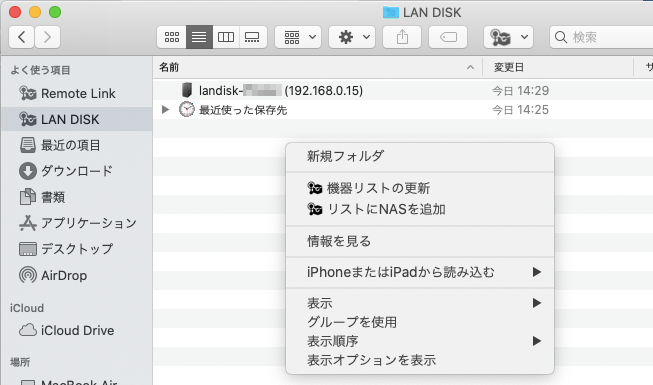
Task: Click the Edit Tags toolbar button
Action: (448, 37)
